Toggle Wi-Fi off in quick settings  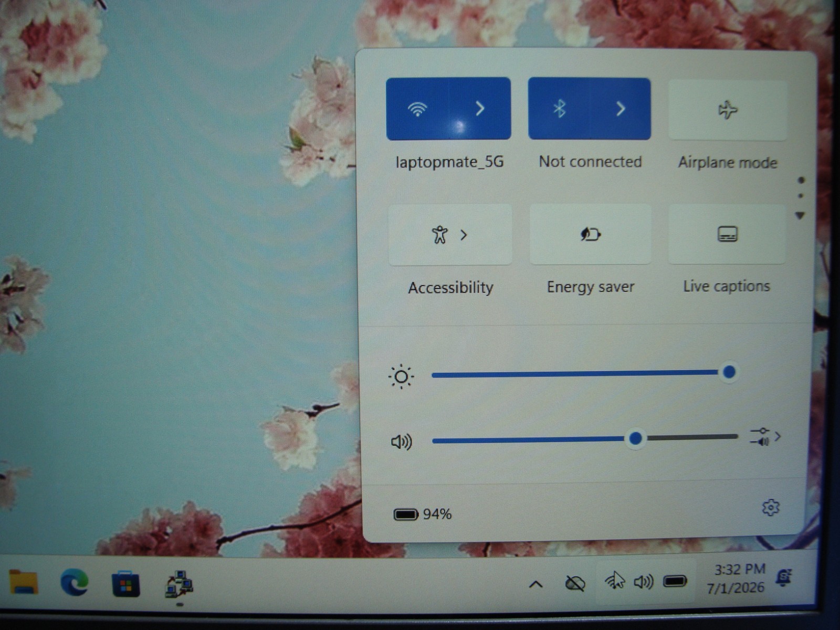pos(417,109)
